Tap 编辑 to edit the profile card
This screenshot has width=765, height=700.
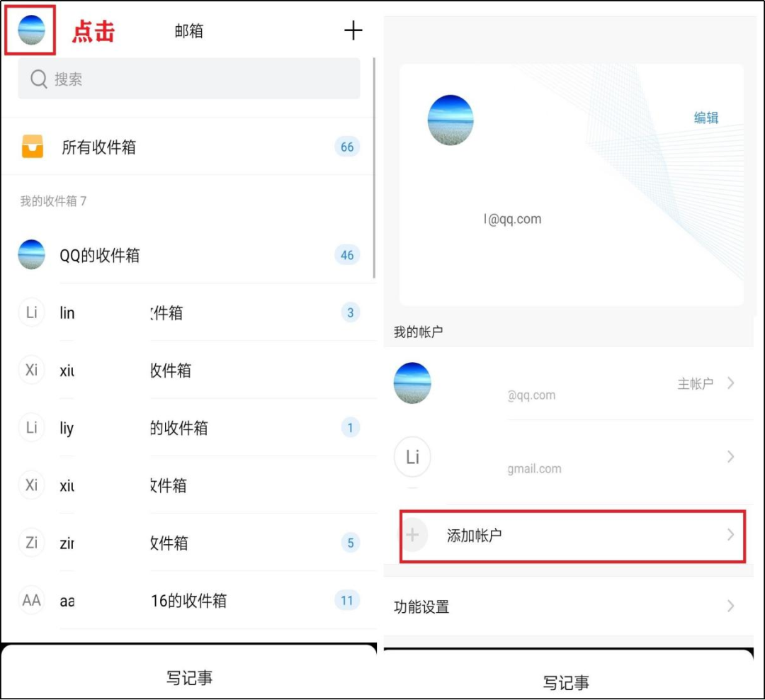tap(706, 118)
